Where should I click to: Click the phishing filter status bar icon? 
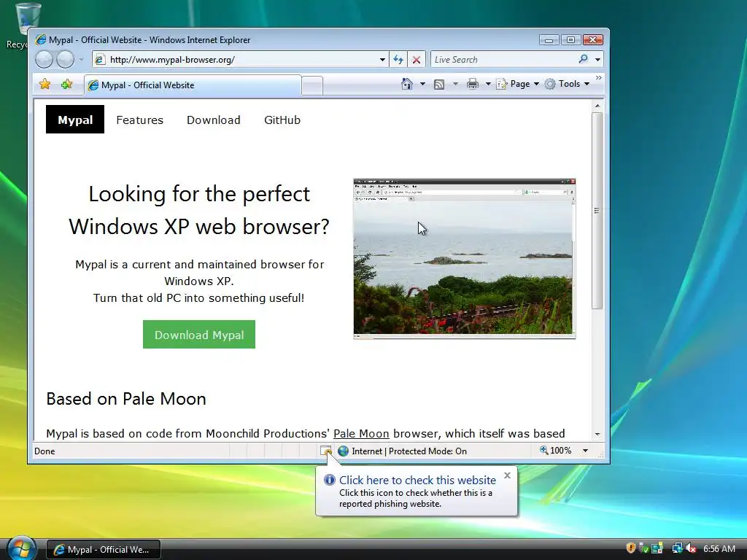326,451
